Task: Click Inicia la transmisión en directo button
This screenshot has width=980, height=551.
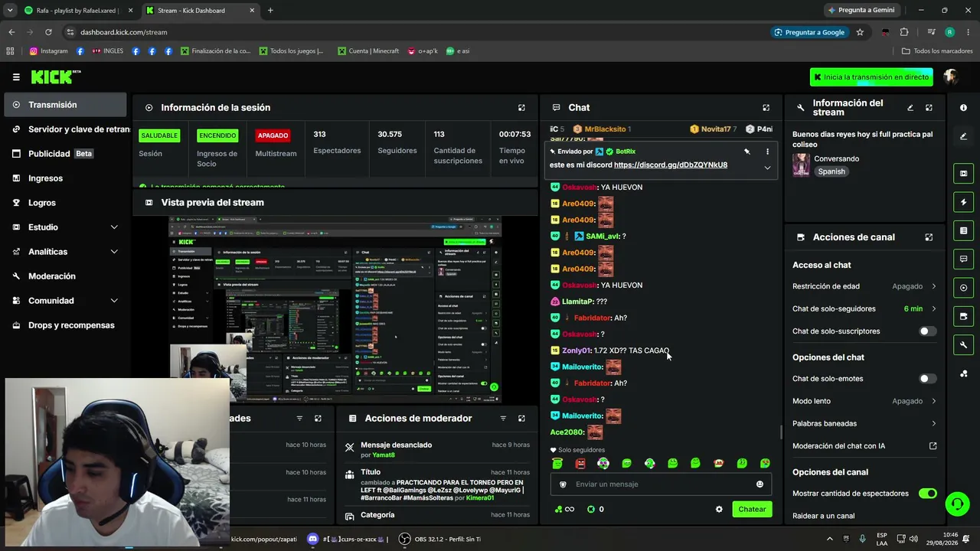Action: click(x=872, y=77)
